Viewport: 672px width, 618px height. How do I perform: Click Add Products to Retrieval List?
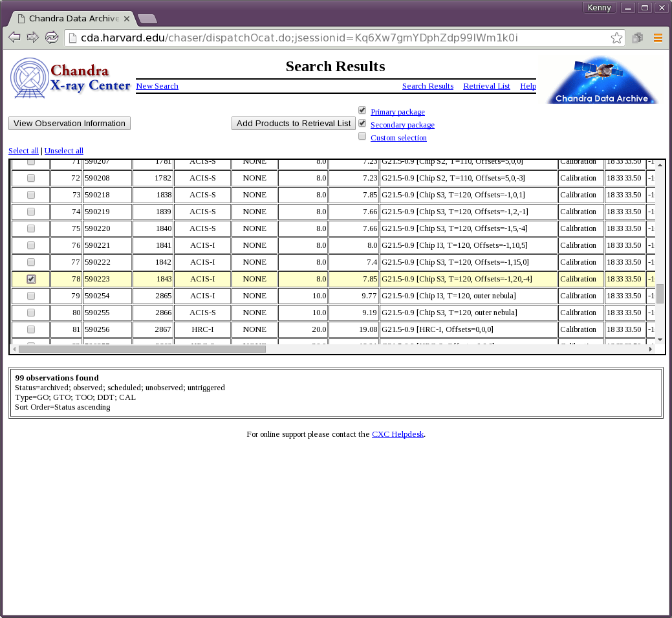click(294, 124)
